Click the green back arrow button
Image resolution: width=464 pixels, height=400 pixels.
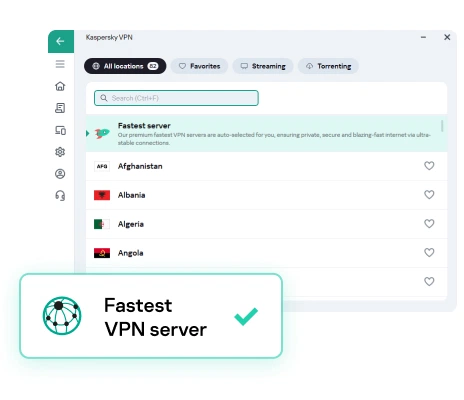click(61, 41)
